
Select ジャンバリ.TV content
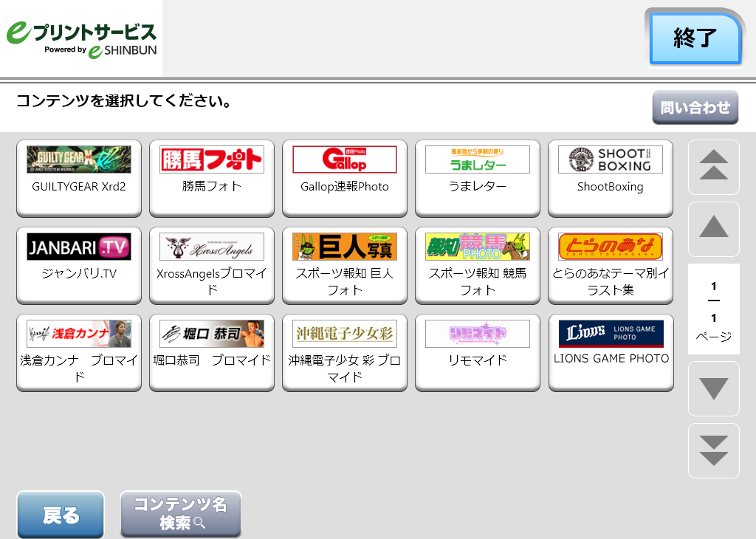[79, 266]
